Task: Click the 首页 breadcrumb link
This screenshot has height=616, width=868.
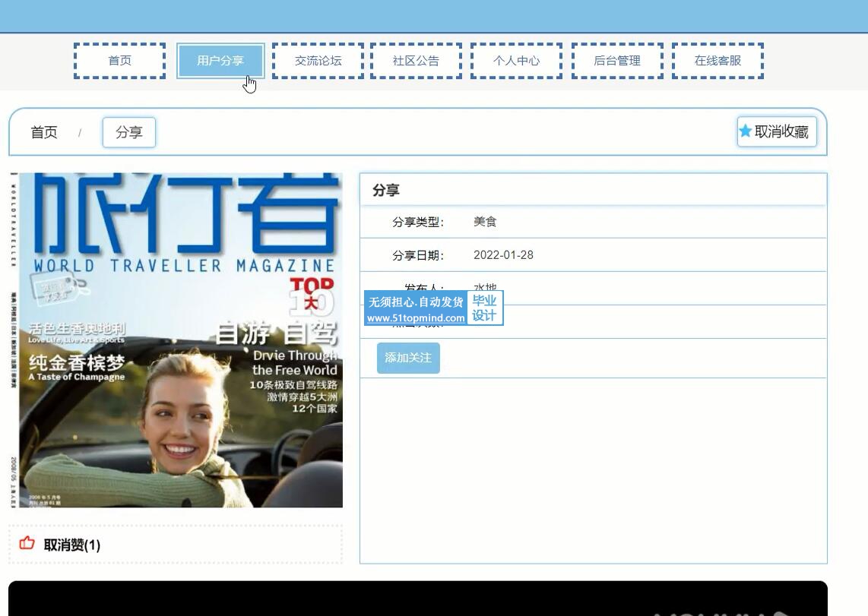Action: pos(44,132)
